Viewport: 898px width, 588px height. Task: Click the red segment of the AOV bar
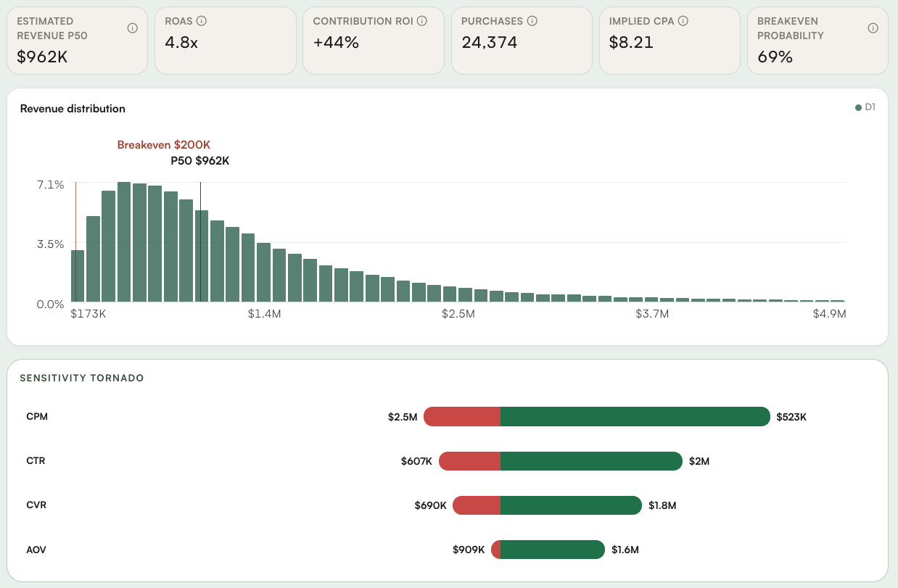496,550
